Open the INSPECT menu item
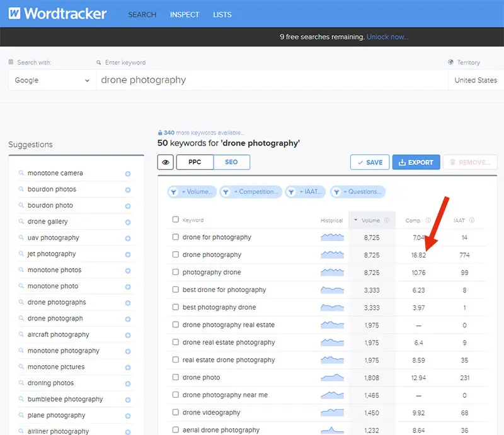Viewport: 504px width, 435px height. pos(185,14)
